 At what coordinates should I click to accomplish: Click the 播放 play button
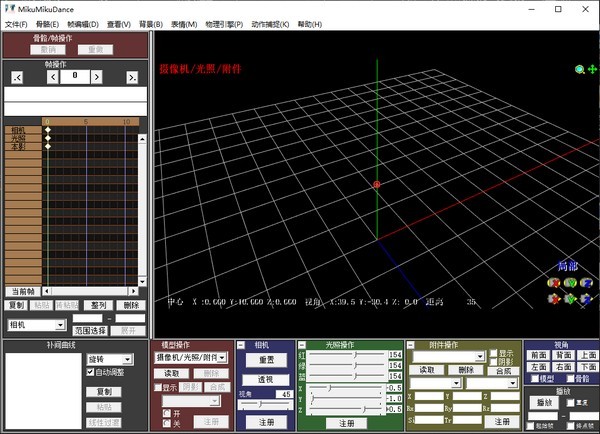click(545, 402)
